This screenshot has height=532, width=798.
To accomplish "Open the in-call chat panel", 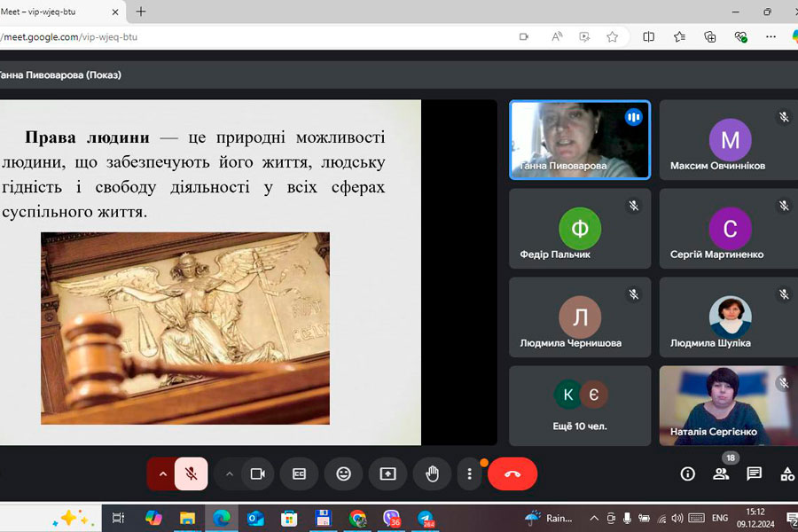I will click(x=754, y=474).
